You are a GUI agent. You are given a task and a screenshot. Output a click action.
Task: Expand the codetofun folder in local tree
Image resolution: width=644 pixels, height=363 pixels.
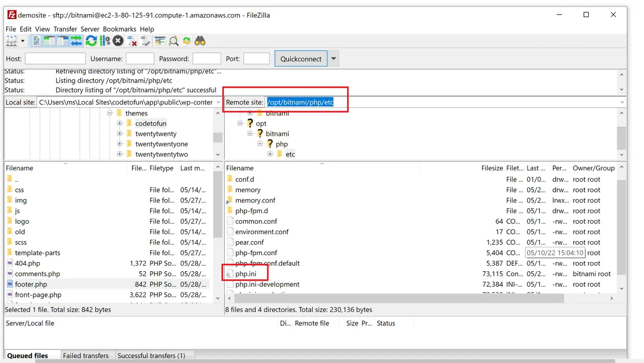click(x=119, y=123)
